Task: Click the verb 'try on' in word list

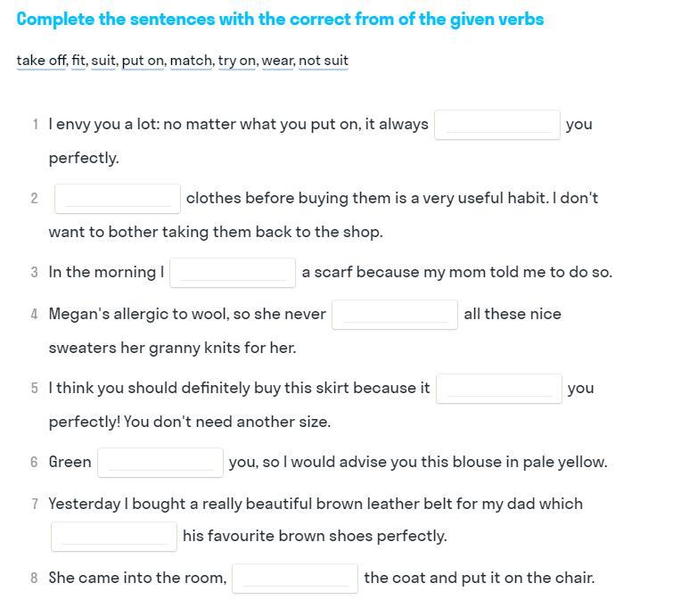Action: pyautogui.click(x=237, y=61)
